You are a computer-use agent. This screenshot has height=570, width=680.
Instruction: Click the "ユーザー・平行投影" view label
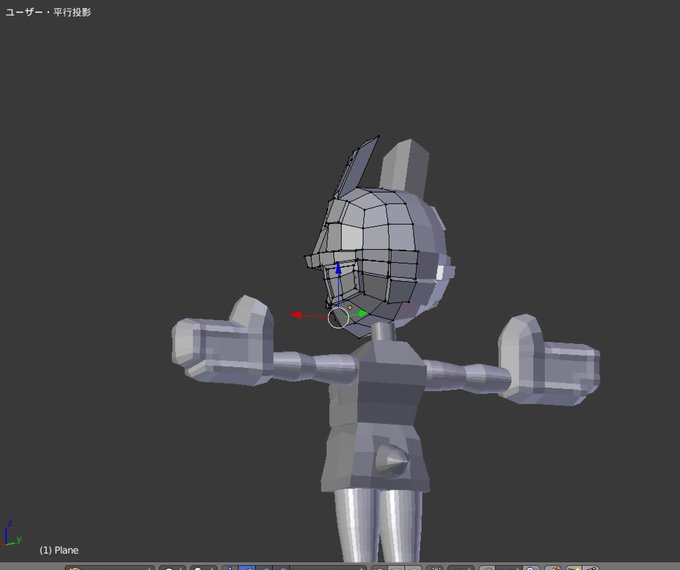pyautogui.click(x=48, y=12)
